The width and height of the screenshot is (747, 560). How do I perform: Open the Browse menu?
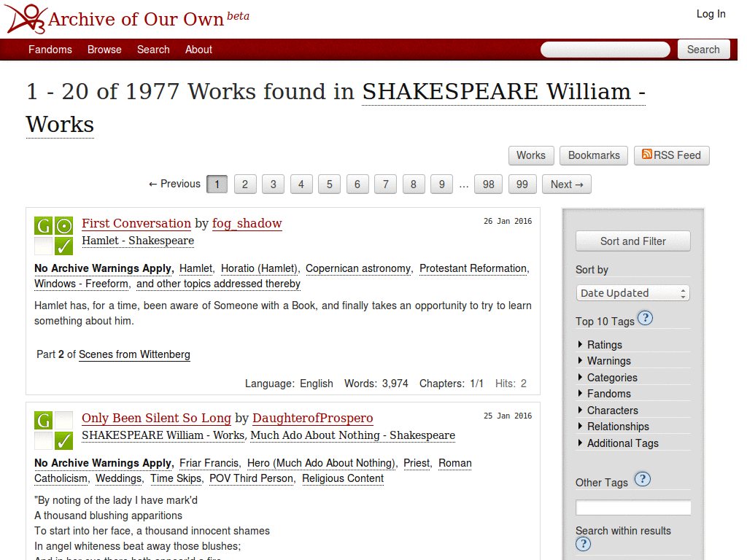[x=104, y=50]
